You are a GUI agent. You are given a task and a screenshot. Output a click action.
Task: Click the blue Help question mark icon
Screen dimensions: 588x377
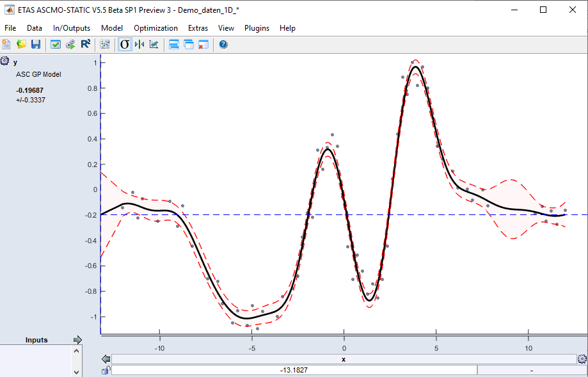(223, 45)
